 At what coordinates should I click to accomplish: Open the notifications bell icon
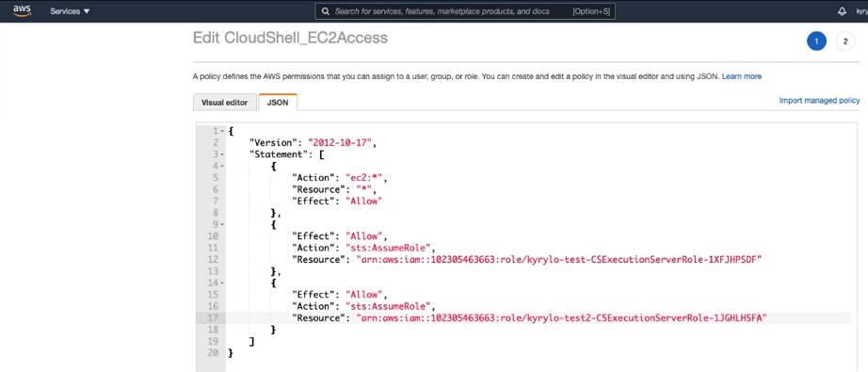pyautogui.click(x=842, y=11)
